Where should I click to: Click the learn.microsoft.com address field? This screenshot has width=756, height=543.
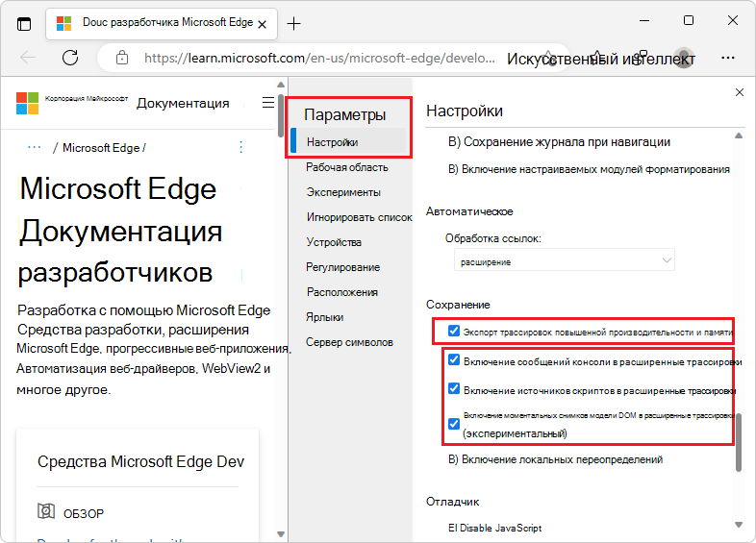[319, 59]
